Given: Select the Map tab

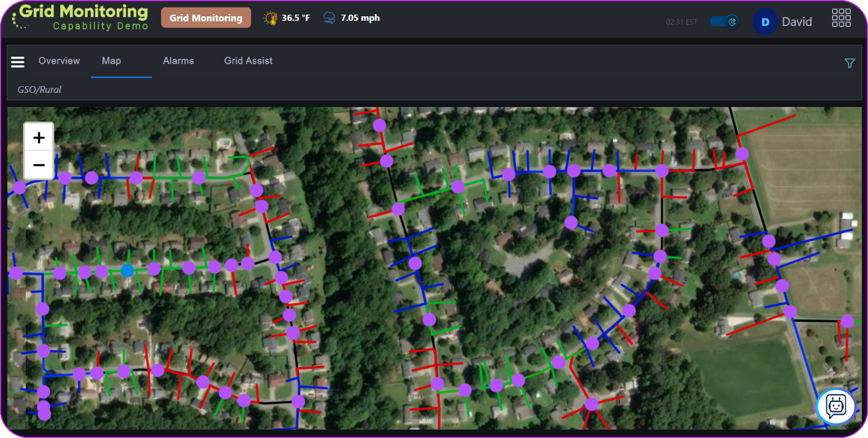Looking at the screenshot, I should [x=111, y=61].
